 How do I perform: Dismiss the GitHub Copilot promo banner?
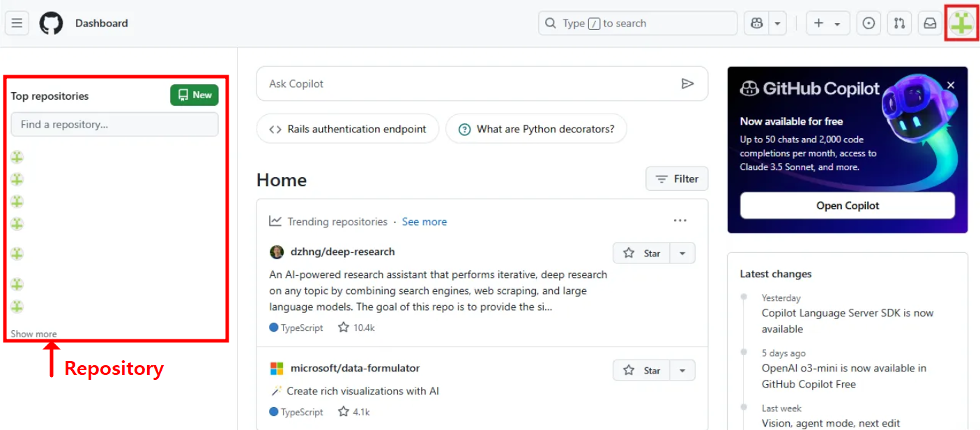tap(951, 85)
